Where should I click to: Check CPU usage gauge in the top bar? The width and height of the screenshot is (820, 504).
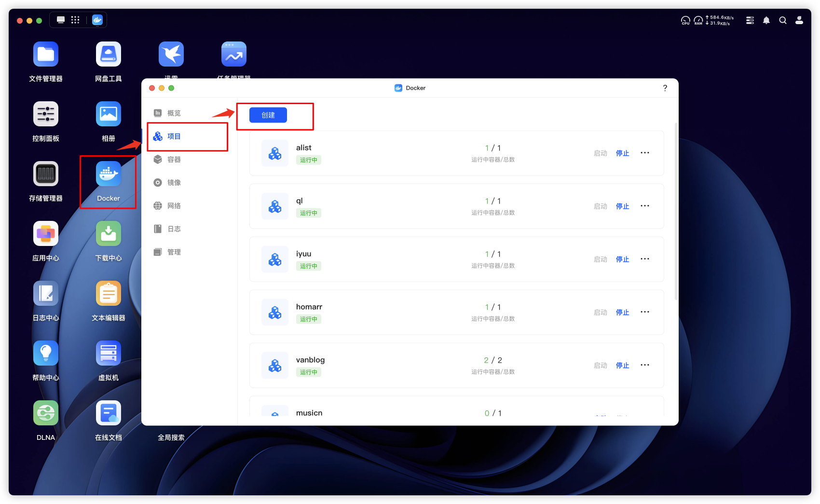pos(685,20)
